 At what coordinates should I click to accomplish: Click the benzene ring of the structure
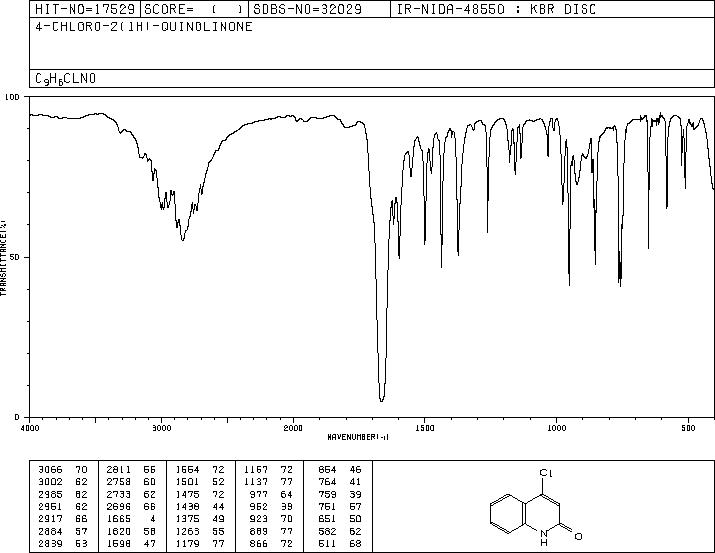click(x=508, y=514)
